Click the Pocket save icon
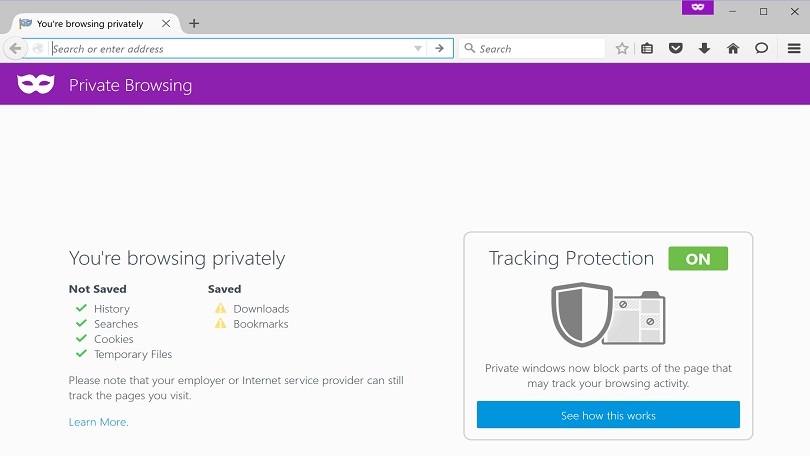Screen dimensions: 810x456 click(x=675, y=48)
